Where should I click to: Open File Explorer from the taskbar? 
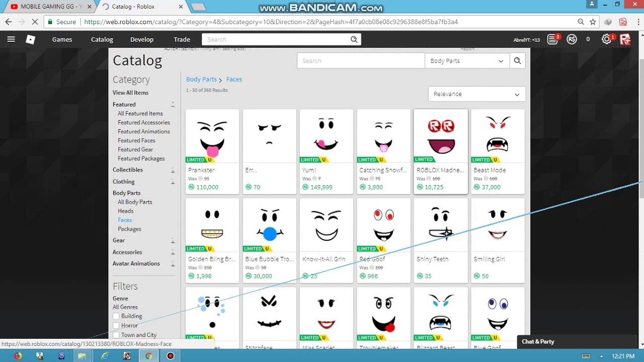coord(82,355)
